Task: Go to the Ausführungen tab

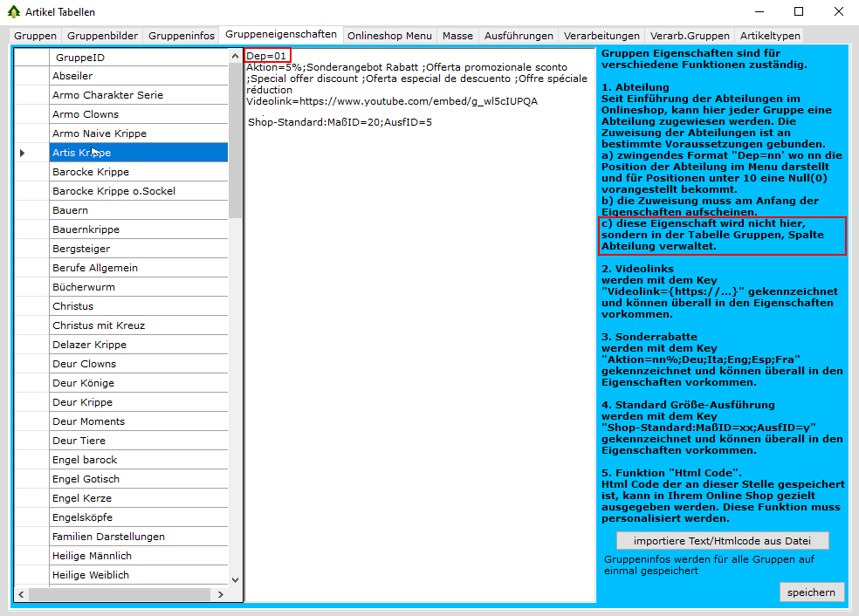Action: (519, 36)
